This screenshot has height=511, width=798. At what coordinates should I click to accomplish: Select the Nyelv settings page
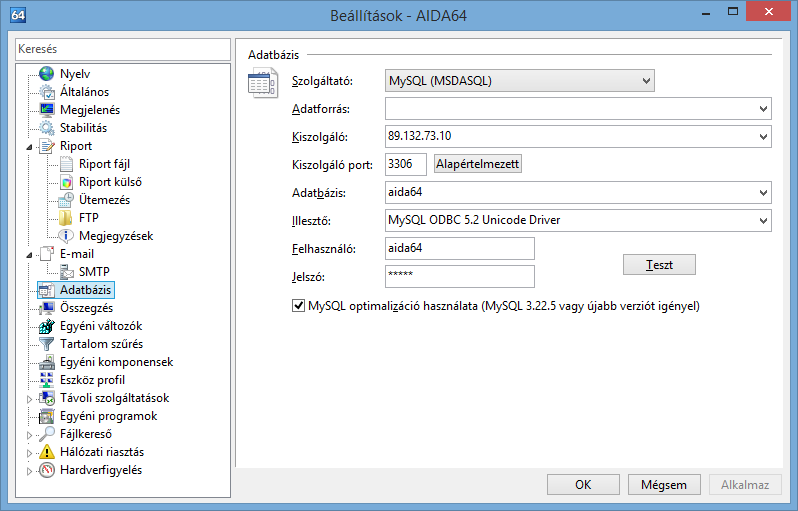(75, 74)
